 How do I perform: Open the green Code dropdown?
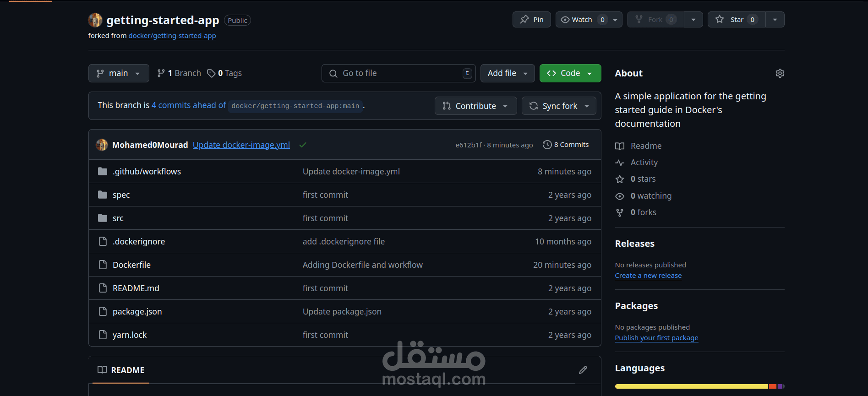pos(570,73)
